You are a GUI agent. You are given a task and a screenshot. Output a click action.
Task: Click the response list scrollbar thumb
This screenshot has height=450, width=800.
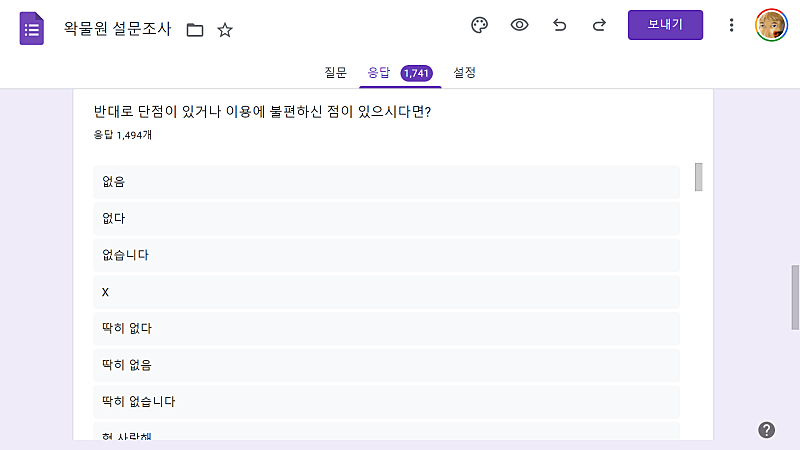coord(698,177)
